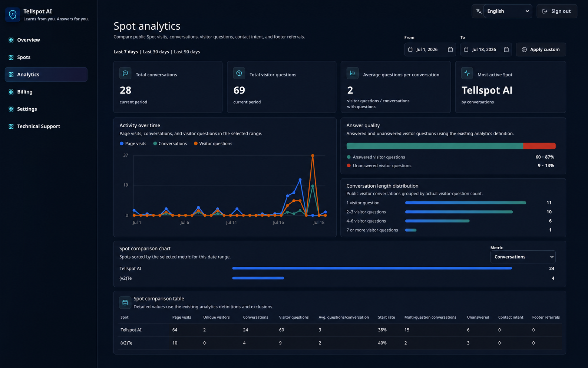This screenshot has height=368, width=588.
Task: Click the Analytics grid icon in sidebar
Action: click(x=11, y=75)
